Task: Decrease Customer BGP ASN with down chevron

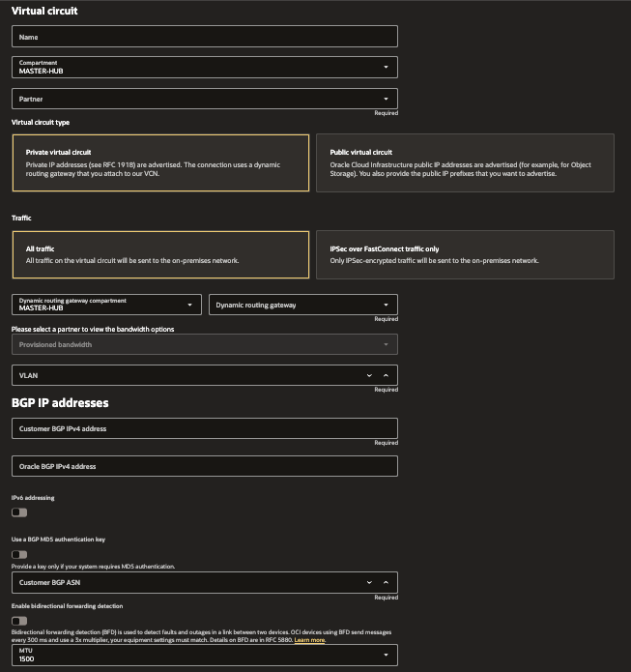Action: point(369,582)
